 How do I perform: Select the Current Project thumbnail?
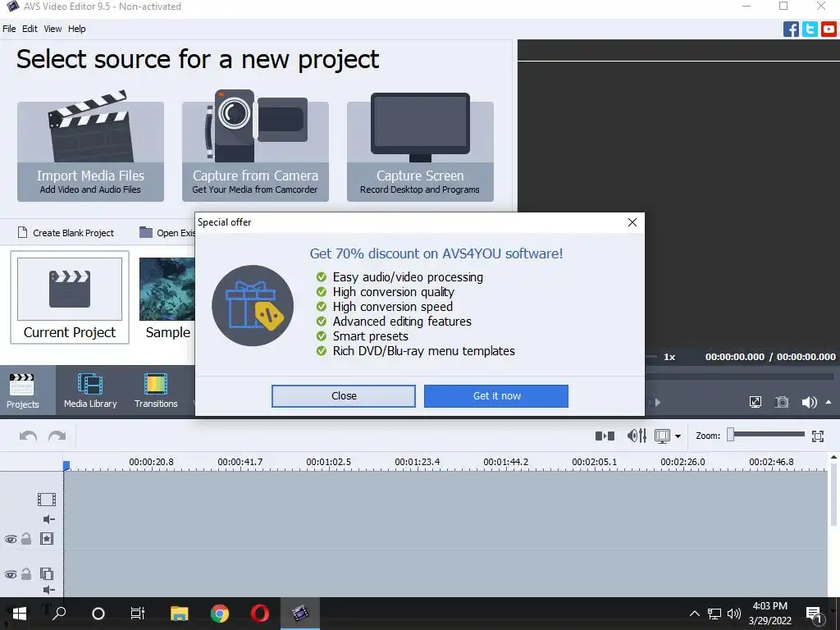pos(70,297)
